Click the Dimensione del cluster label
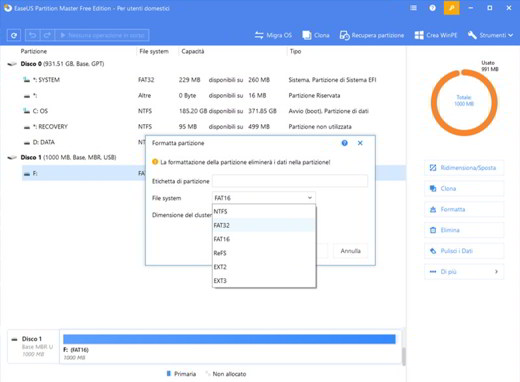 (x=182, y=215)
